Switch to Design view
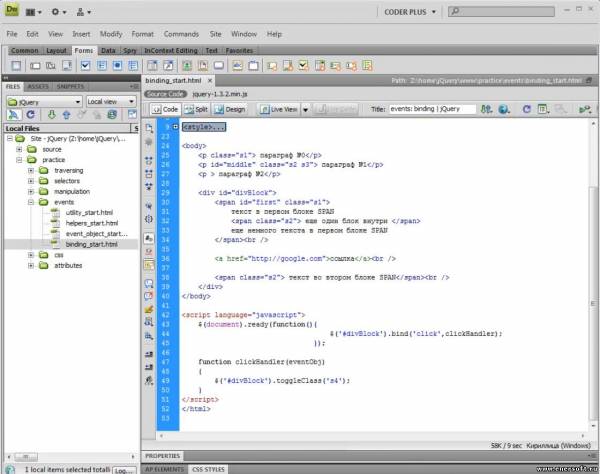The height and width of the screenshot is (474, 600). (230, 109)
